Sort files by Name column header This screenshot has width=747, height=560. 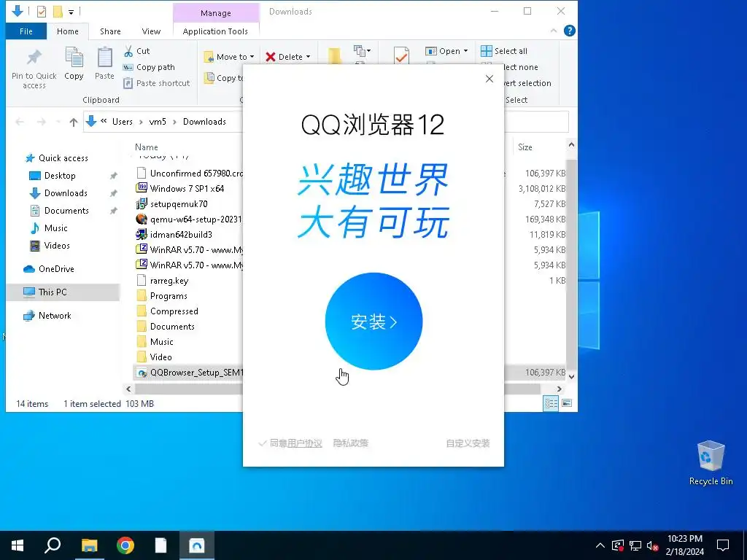(x=146, y=147)
